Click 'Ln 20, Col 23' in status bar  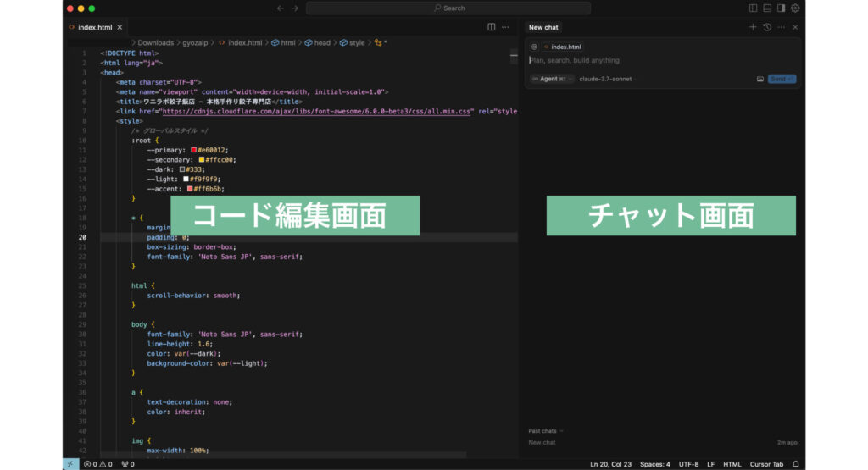point(610,464)
